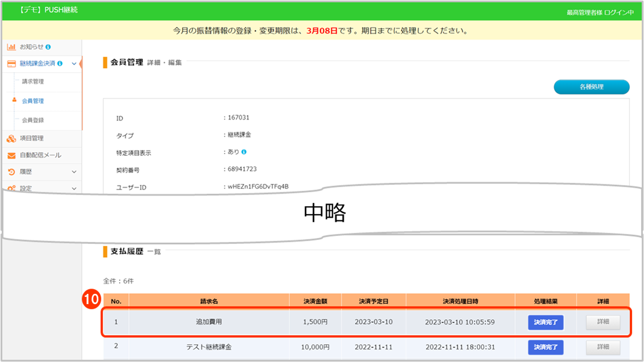The image size is (644, 362).
Task: Click the info icon beside お知らせ
Action: (48, 47)
